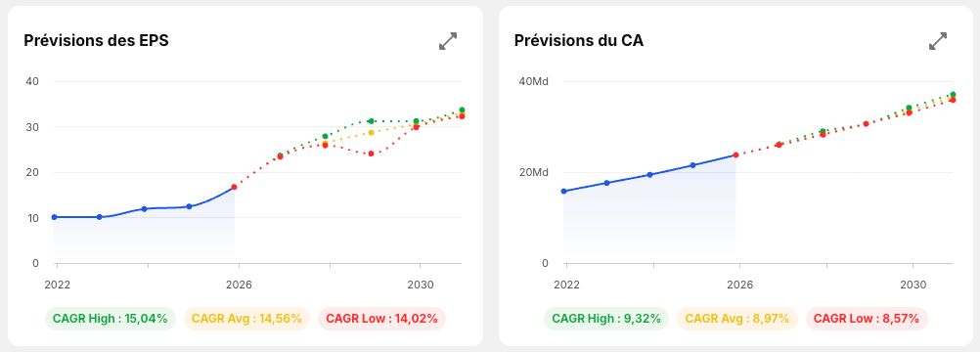Click the highest green EPS point at 2031

[x=462, y=110]
